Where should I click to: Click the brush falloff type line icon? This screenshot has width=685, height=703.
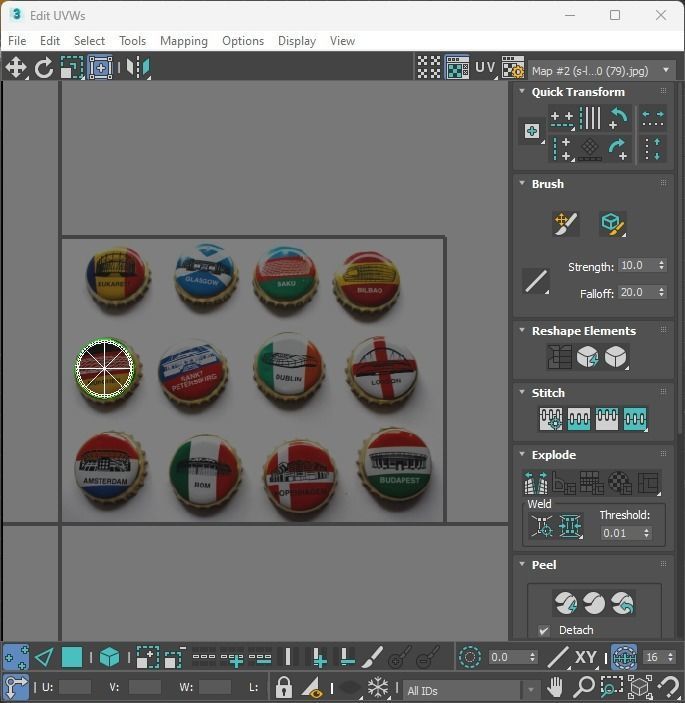(536, 282)
